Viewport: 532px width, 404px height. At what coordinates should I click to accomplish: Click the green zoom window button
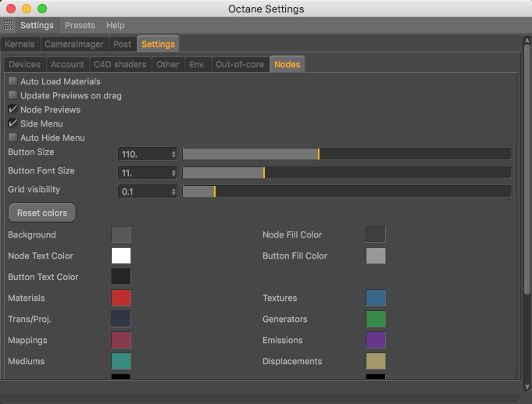42,9
